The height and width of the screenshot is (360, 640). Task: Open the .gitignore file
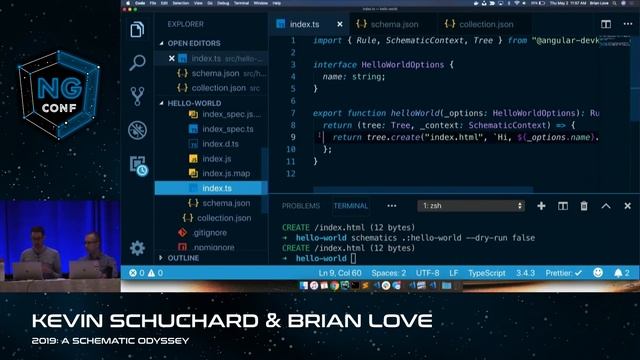(x=211, y=233)
